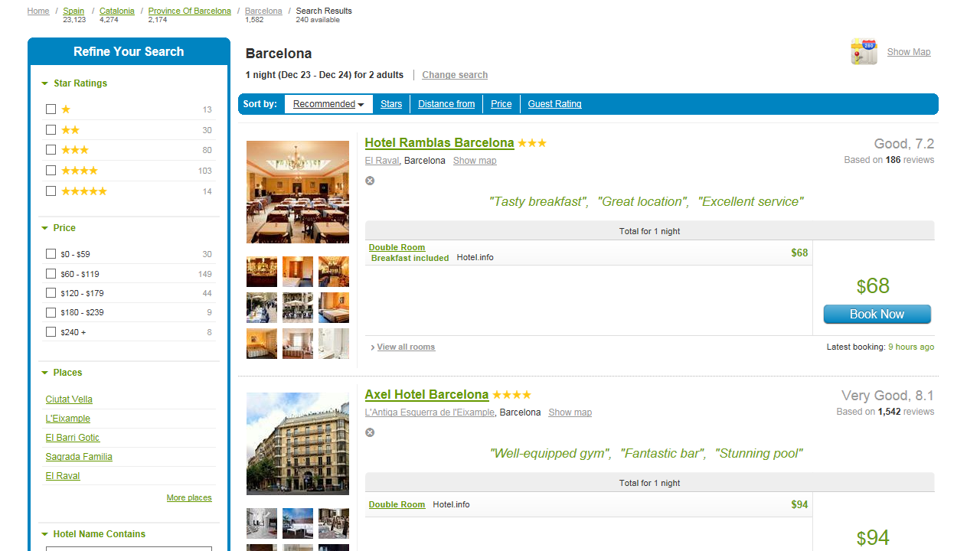The image size is (980, 551).
Task: Click the Show Map link at top right
Action: [909, 52]
